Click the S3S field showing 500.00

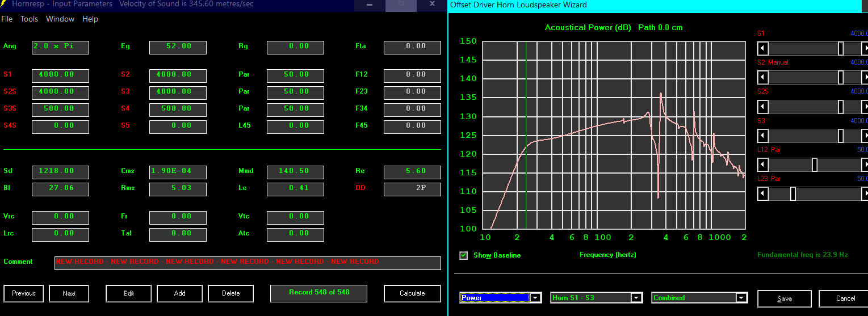[60, 109]
